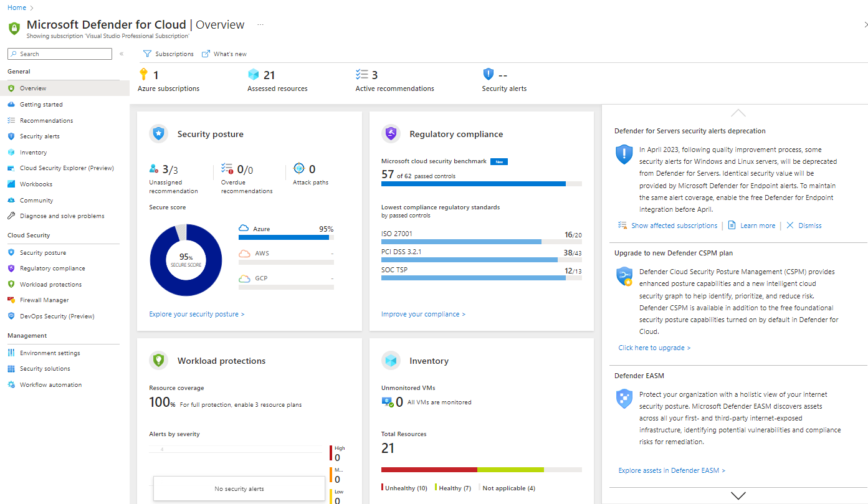
Task: Dismiss the Defender for Servers deprecation notice
Action: 809,226
